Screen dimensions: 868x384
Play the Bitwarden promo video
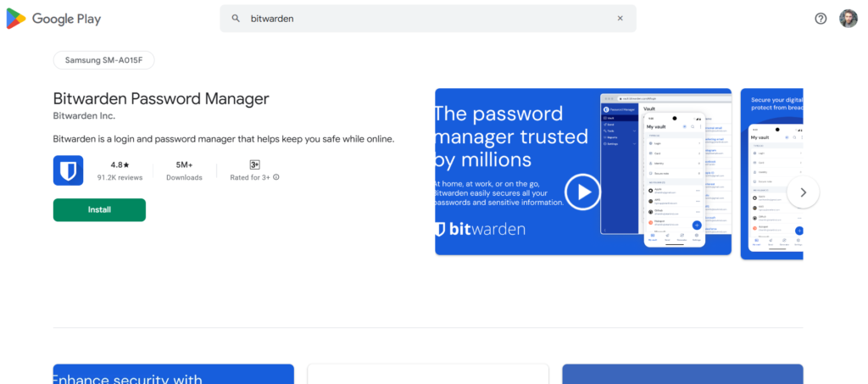581,192
